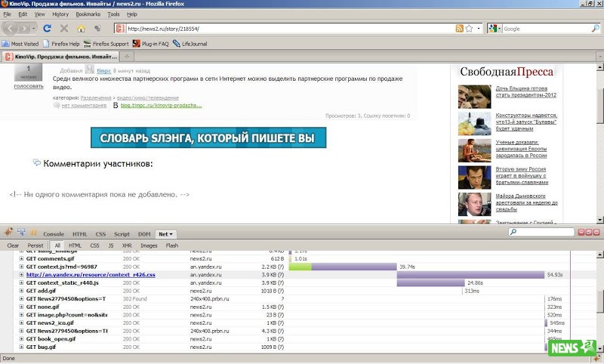Activate Firebug Inspect element tool
The height and width of the screenshot is (364, 604).
[x=21, y=232]
